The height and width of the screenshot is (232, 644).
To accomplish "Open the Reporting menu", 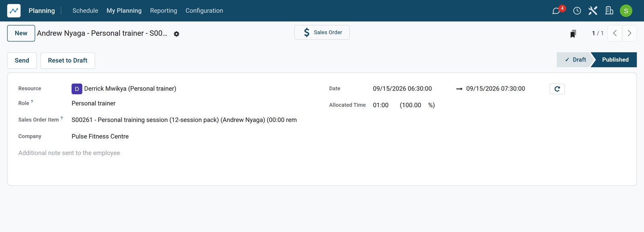I will (163, 11).
